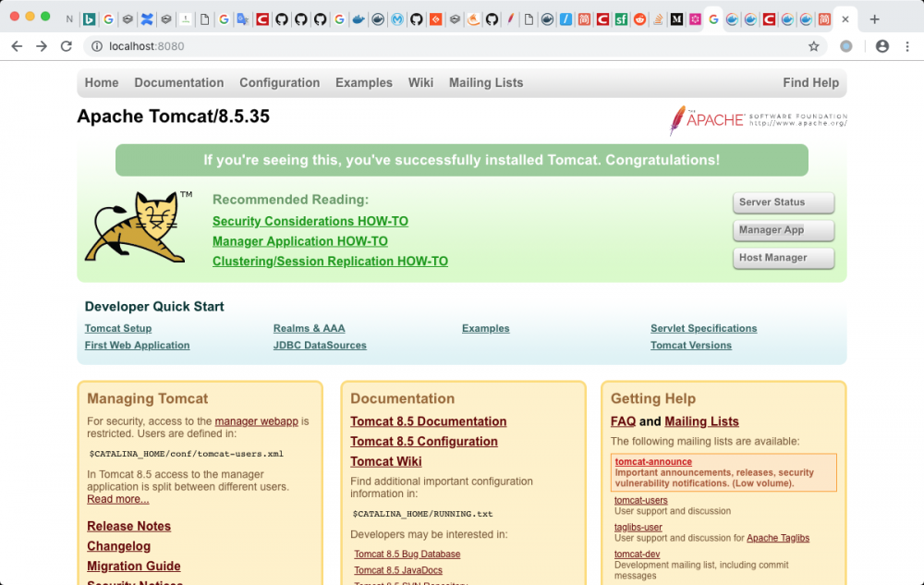Screen dimensions: 924x585
Task: Open Home in the Tomcat nav bar
Action: [x=102, y=82]
